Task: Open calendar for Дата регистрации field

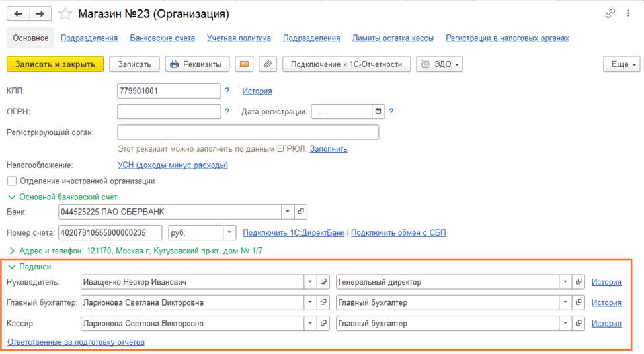Action: [x=378, y=112]
